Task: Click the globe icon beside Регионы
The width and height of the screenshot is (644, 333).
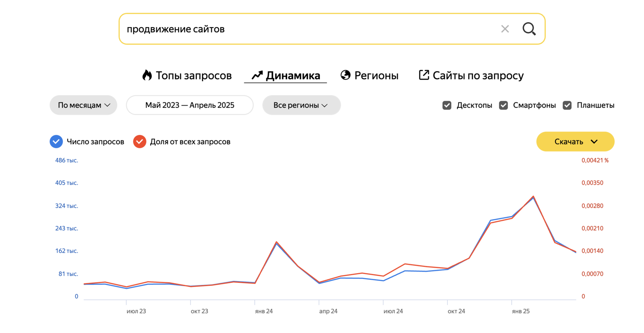Action: [345, 75]
